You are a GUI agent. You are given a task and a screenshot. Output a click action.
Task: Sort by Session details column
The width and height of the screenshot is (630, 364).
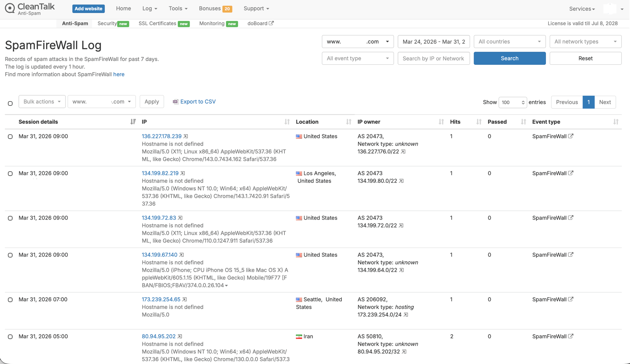(133, 122)
